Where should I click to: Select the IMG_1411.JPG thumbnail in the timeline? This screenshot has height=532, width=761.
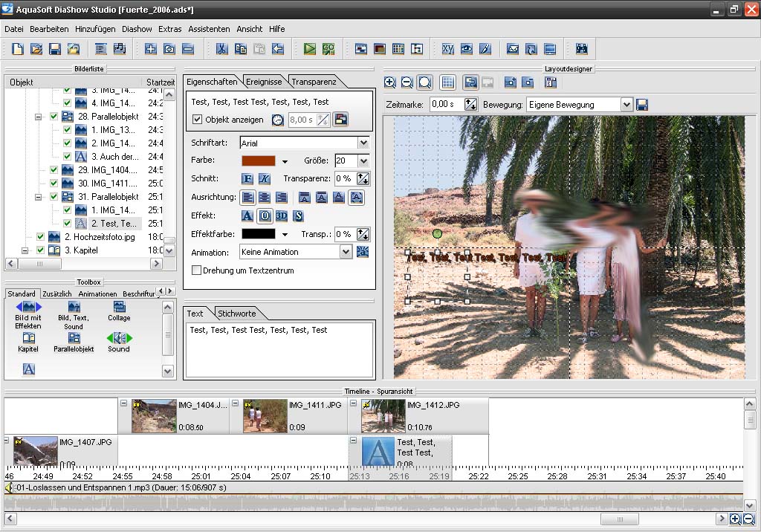[x=265, y=416]
